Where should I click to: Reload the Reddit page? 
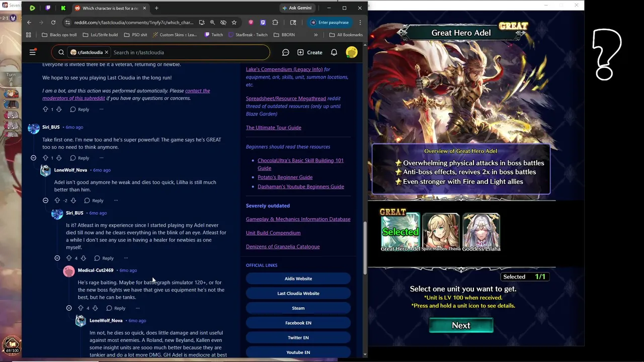pyautogui.click(x=53, y=22)
